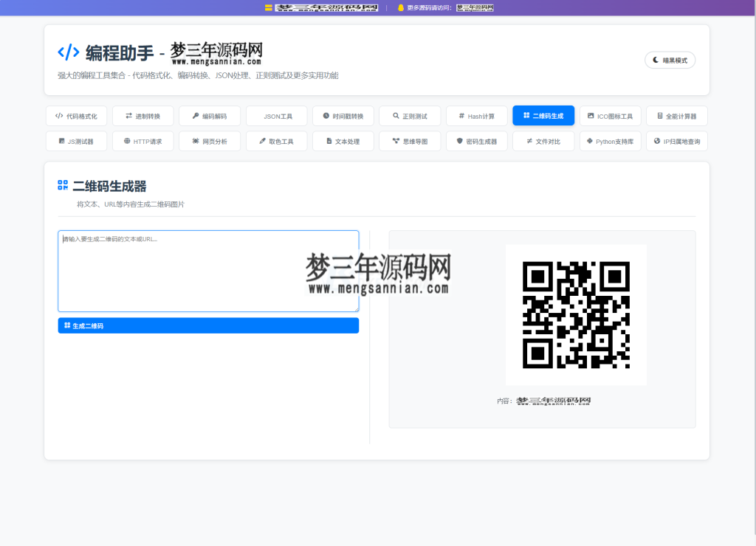Viewport: 756px width, 546px height.
Task: Open the 编码解码 encoding tool
Action: tap(210, 115)
